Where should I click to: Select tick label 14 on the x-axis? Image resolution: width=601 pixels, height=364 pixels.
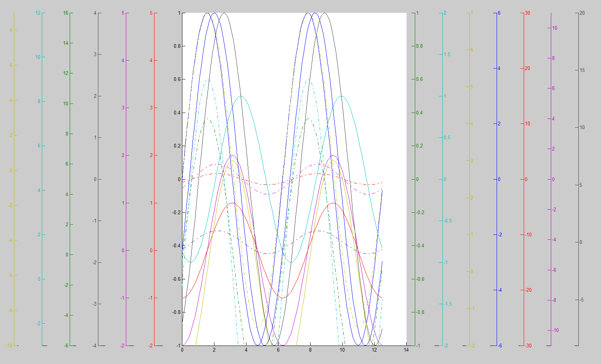(x=406, y=350)
